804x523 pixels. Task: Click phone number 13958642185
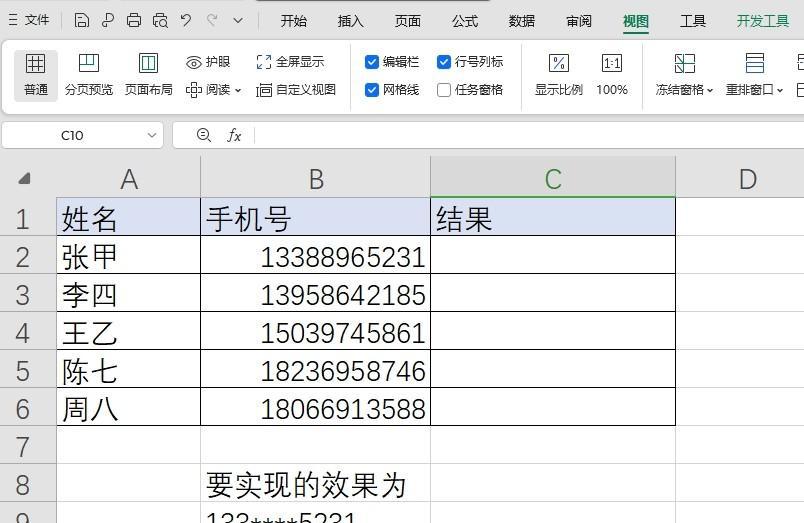coord(315,293)
